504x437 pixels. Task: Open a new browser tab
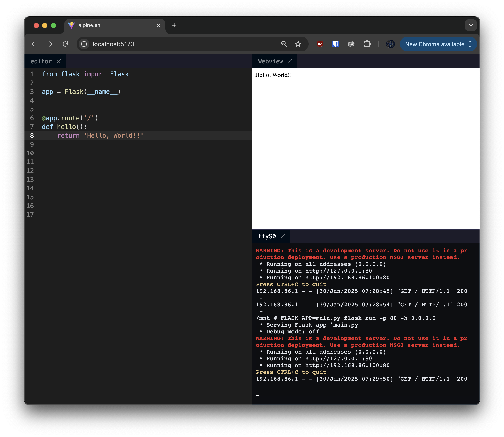click(174, 25)
